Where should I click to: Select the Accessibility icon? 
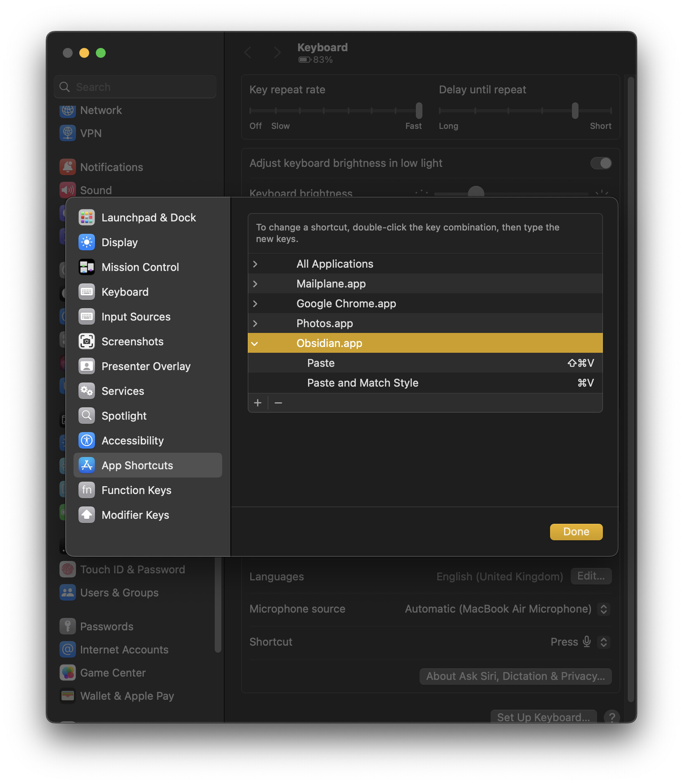pyautogui.click(x=87, y=440)
